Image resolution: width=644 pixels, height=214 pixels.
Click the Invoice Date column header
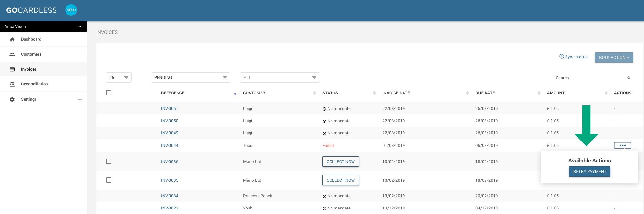click(x=396, y=93)
